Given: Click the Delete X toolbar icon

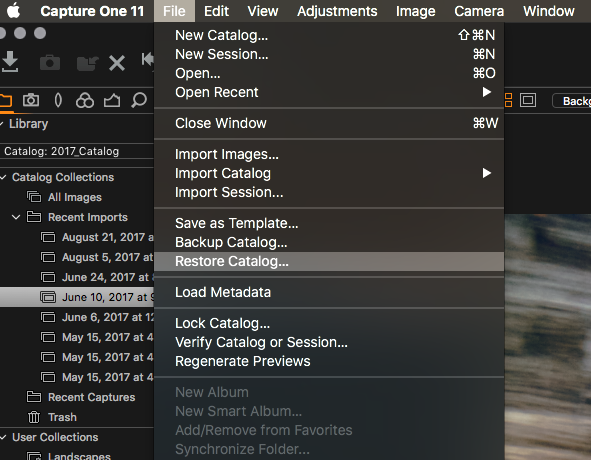Looking at the screenshot, I should click(x=117, y=63).
